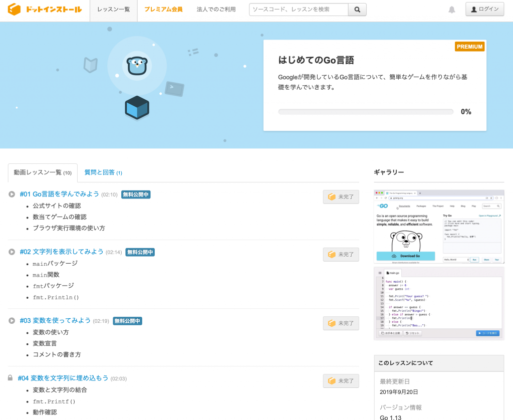The image size is (513, 420).
Task: Open lesson #04 変数を文字列に埋め込もう
Action: coord(63,378)
